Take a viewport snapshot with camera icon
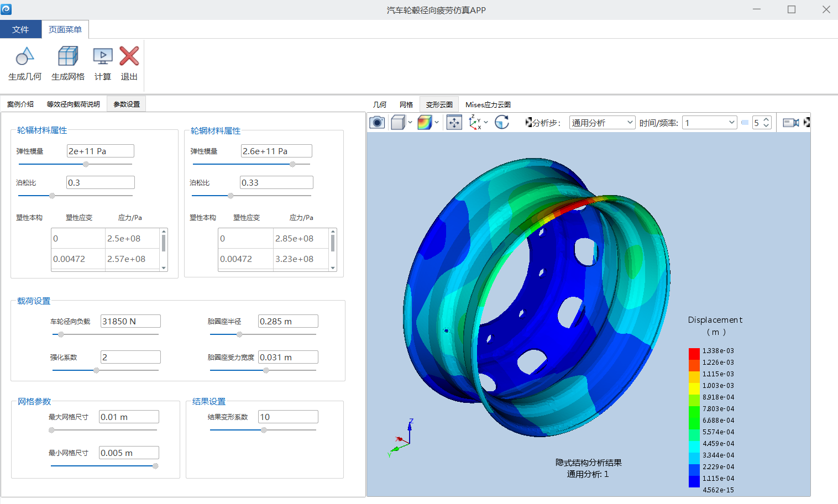This screenshot has width=838, height=504. (x=377, y=122)
